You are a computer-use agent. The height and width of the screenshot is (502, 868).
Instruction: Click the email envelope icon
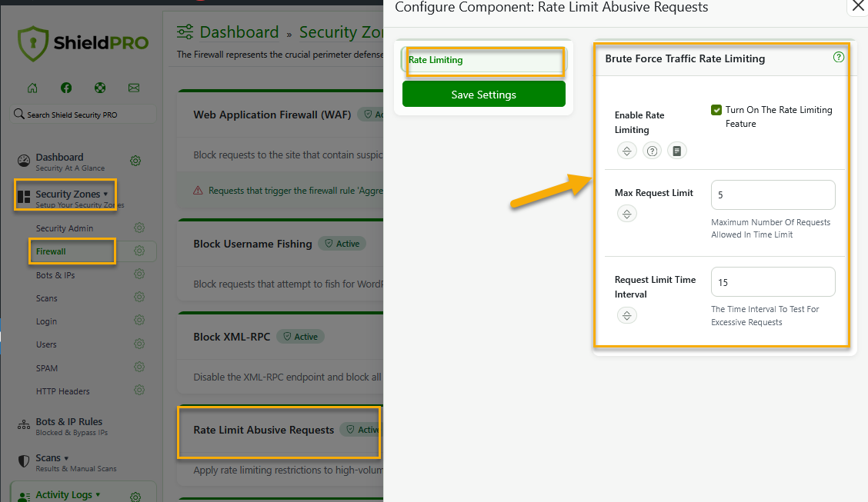coord(134,88)
